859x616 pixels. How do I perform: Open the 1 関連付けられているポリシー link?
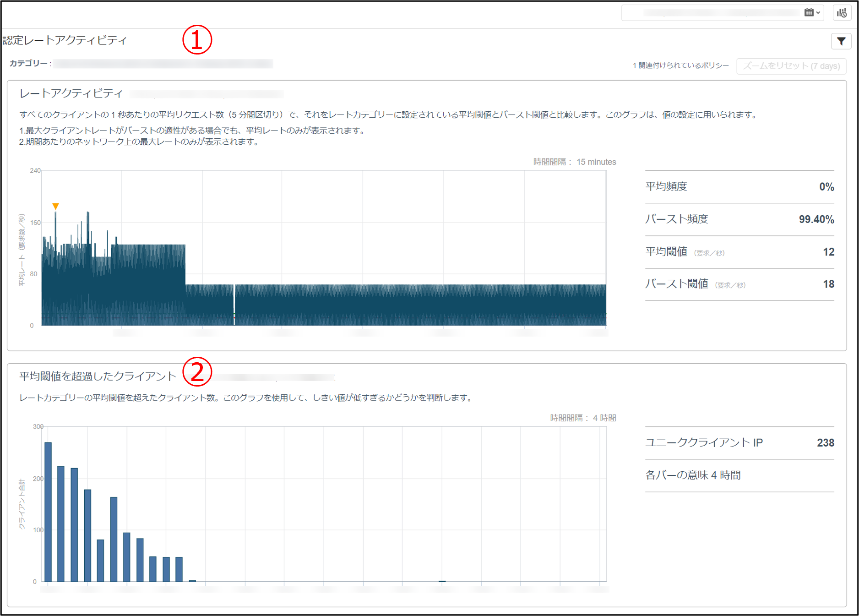[x=680, y=65]
